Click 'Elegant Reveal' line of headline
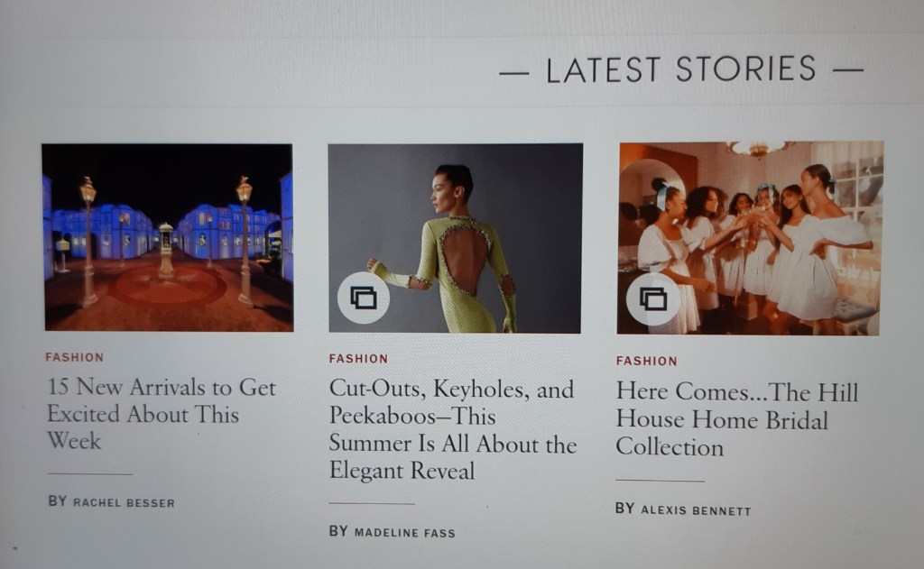924x569 pixels. tap(402, 471)
